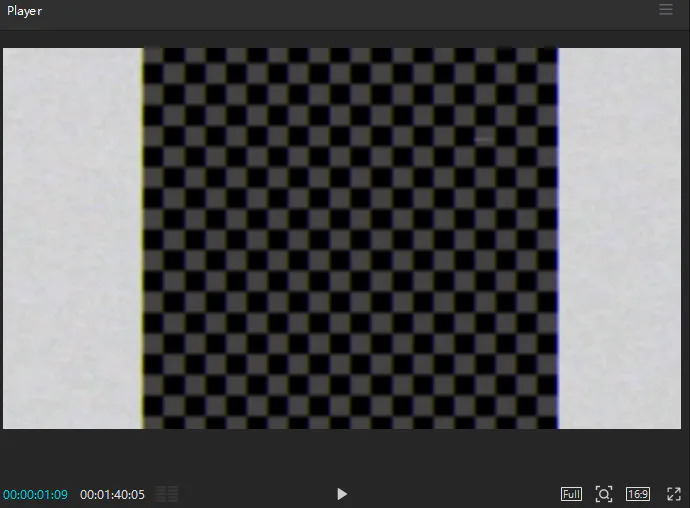Viewport: 690px width, 508px height.
Task: Open the 16:9 aspect ratio selector
Action: click(638, 494)
